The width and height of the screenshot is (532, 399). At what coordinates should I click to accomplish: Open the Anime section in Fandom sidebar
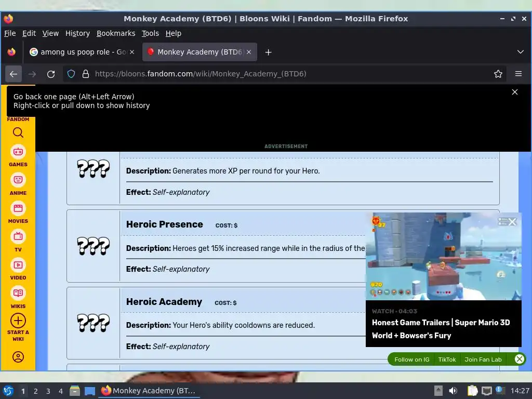[18, 184]
